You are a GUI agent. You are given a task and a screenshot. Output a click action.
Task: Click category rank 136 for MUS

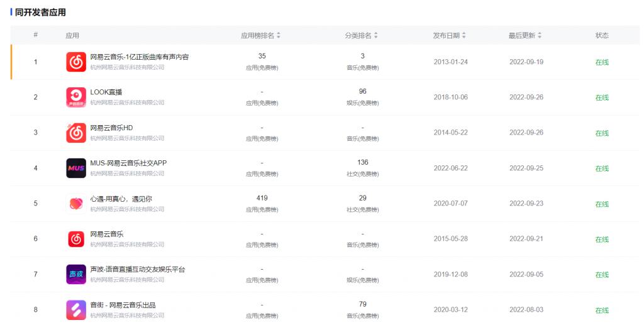(363, 162)
